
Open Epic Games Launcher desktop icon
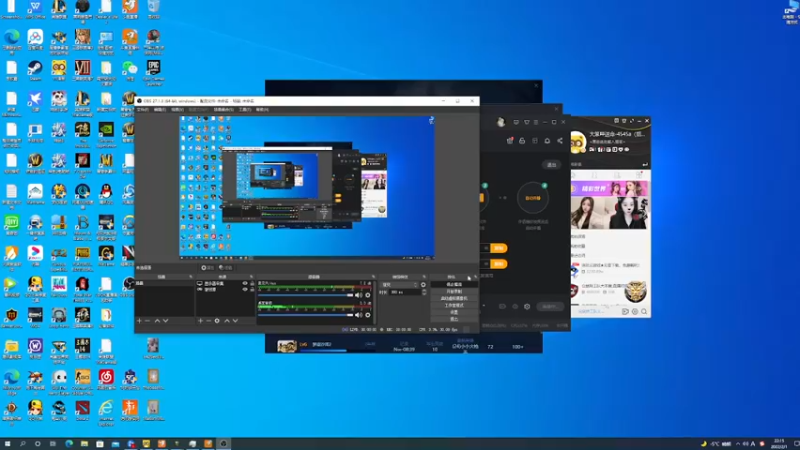click(x=154, y=71)
